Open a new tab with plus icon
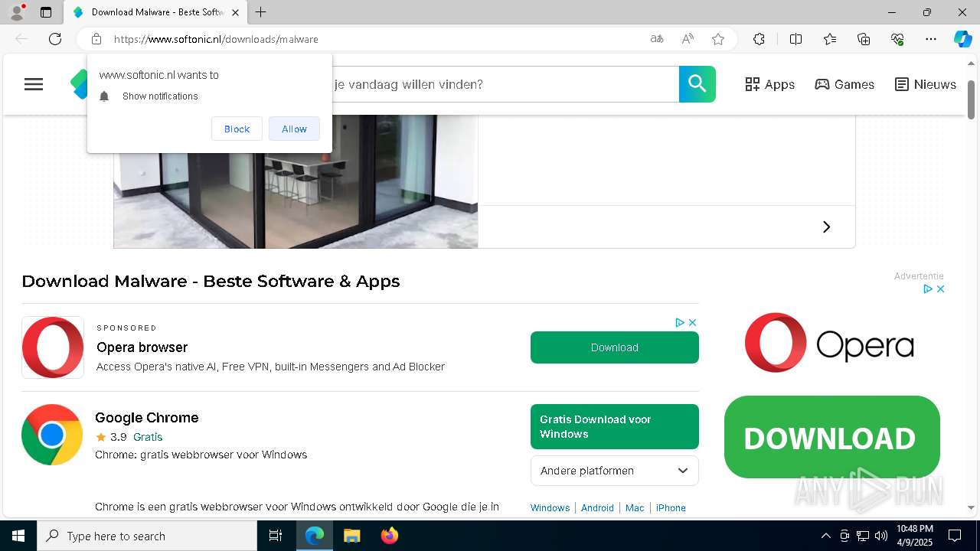Viewport: 980px width, 551px height. pyautogui.click(x=261, y=12)
